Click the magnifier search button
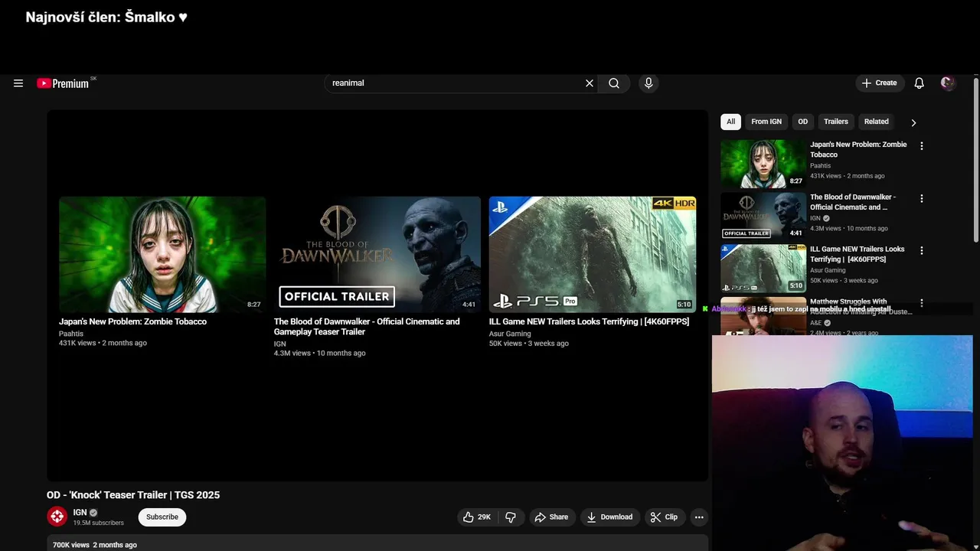Screen dimensions: 980x551 tap(614, 83)
